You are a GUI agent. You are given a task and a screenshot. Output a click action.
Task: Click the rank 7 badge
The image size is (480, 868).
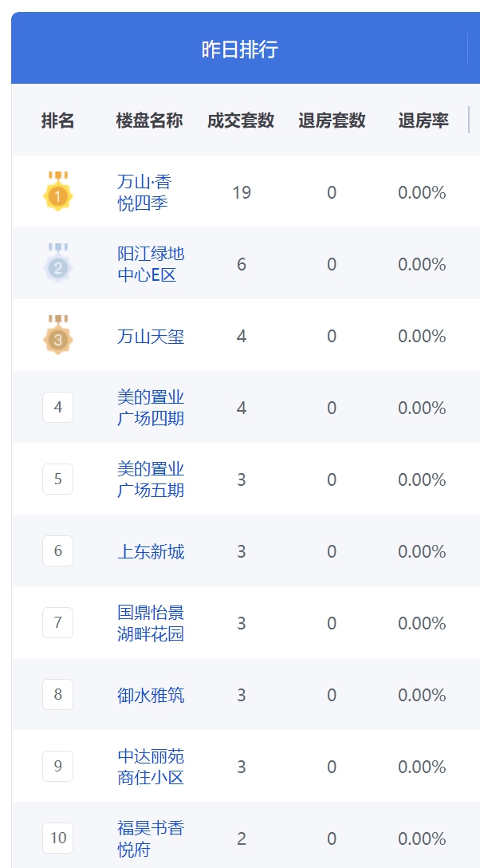(x=58, y=623)
